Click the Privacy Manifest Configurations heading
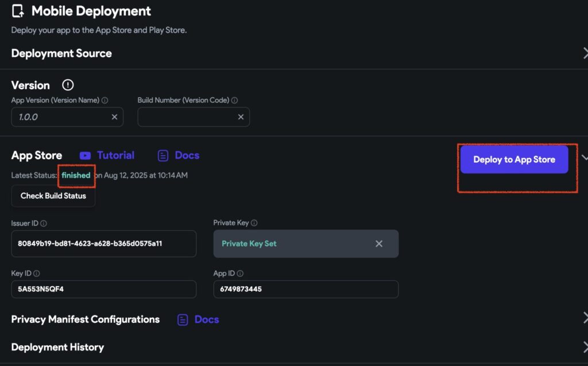Screen dimensions: 588x366 [85, 319]
